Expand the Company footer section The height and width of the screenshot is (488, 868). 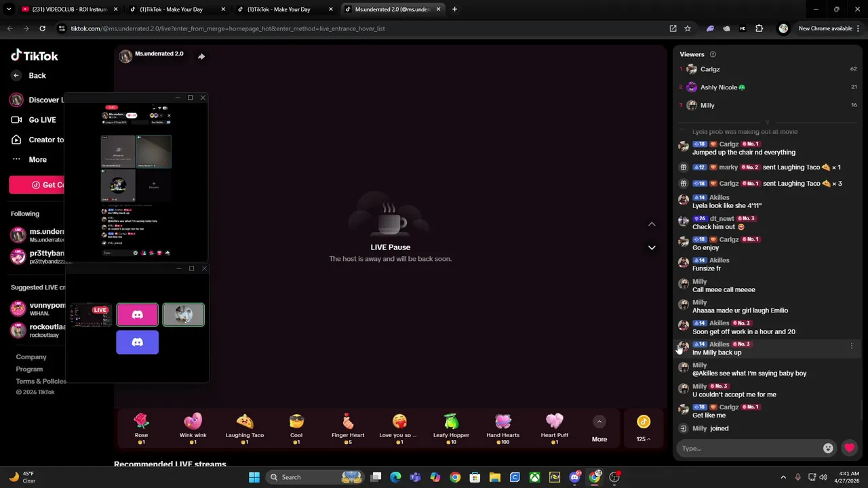31,357
